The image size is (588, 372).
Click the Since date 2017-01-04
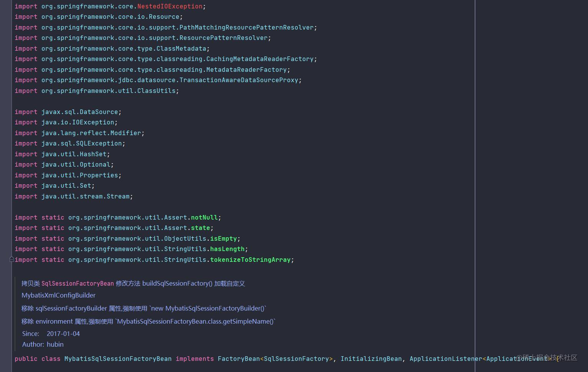[x=63, y=334]
